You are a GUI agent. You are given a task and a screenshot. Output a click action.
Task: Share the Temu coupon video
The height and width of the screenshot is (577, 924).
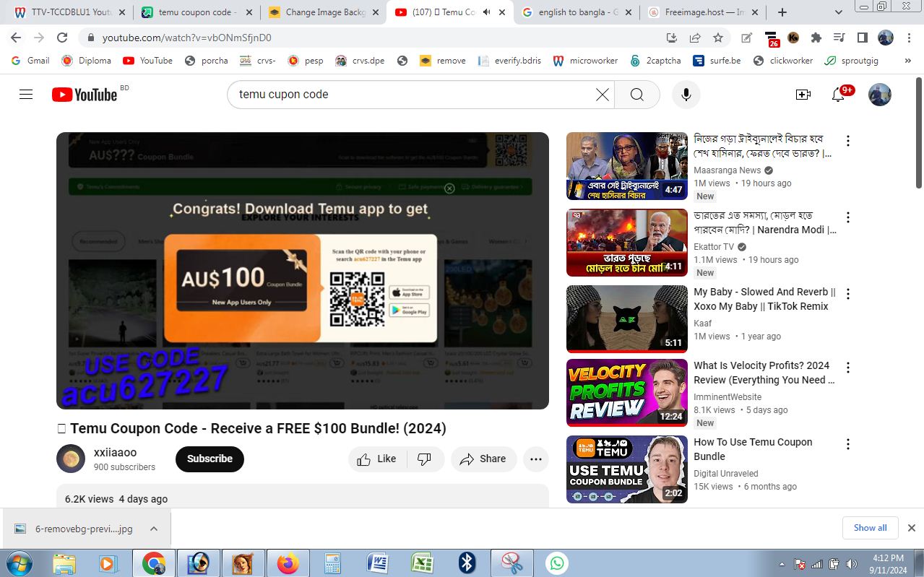483,459
